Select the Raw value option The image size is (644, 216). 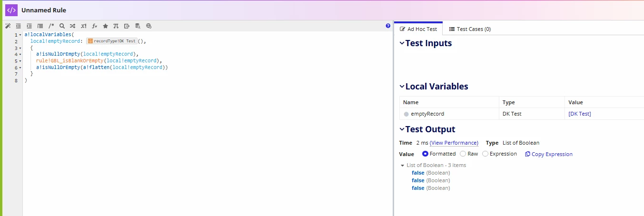point(463,154)
